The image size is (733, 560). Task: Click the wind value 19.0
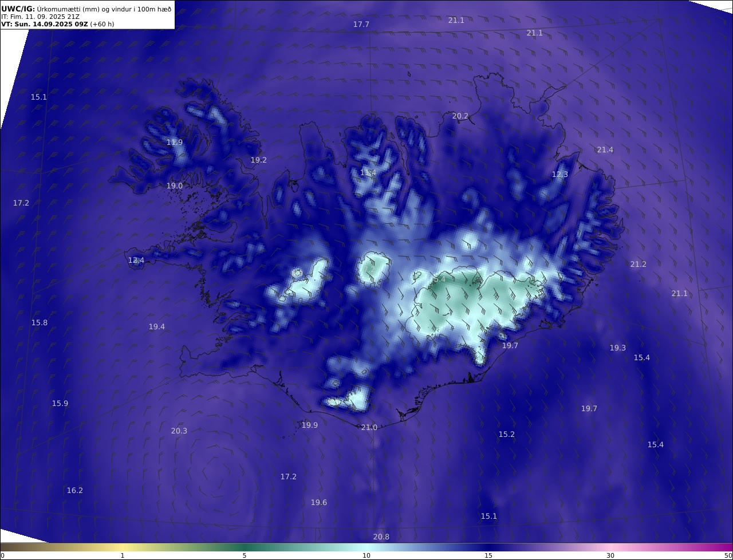[x=175, y=186]
